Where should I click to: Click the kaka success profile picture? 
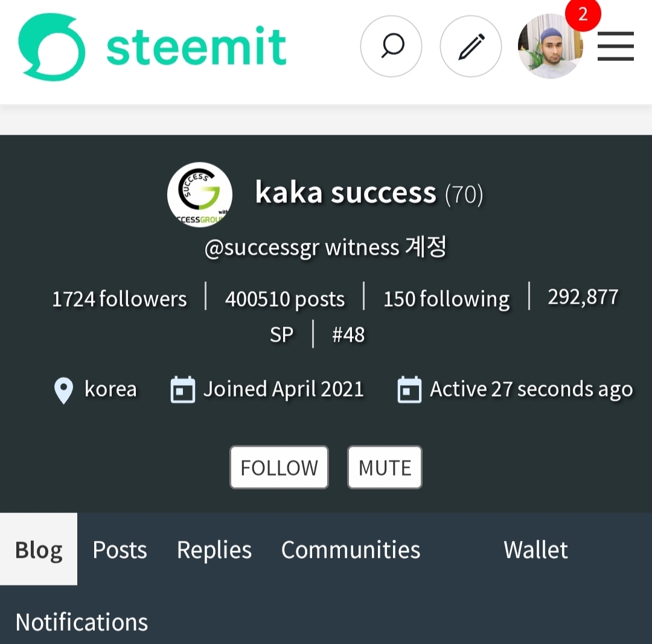pos(200,194)
